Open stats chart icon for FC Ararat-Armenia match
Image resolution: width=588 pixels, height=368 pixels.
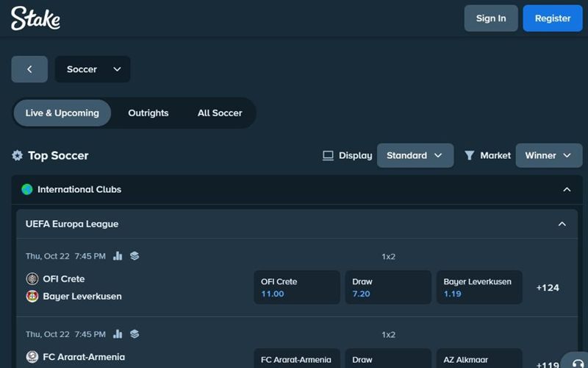point(118,334)
